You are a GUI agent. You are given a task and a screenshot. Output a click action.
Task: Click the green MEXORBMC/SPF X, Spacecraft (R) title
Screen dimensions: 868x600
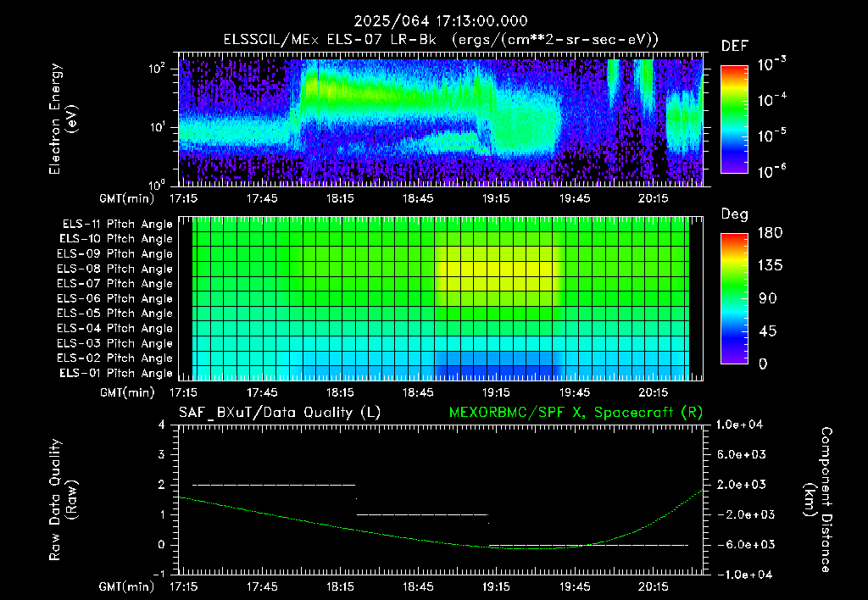[x=576, y=413]
